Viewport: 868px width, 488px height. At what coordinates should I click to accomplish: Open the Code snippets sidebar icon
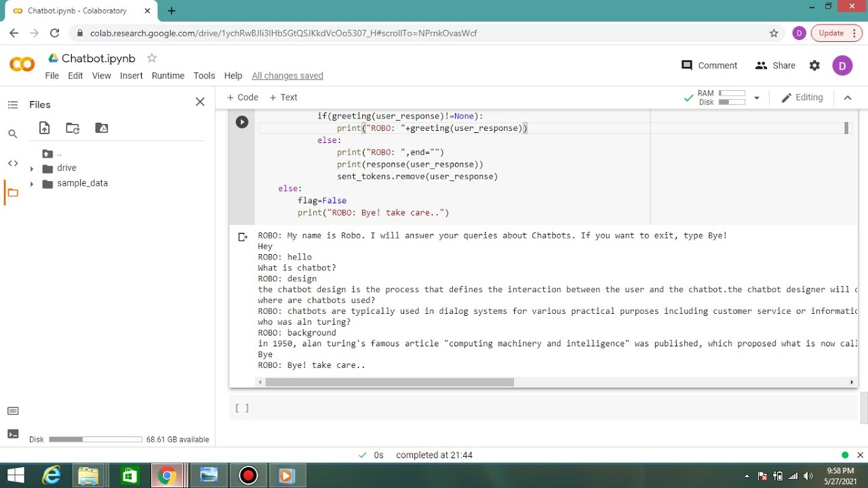[x=12, y=163]
